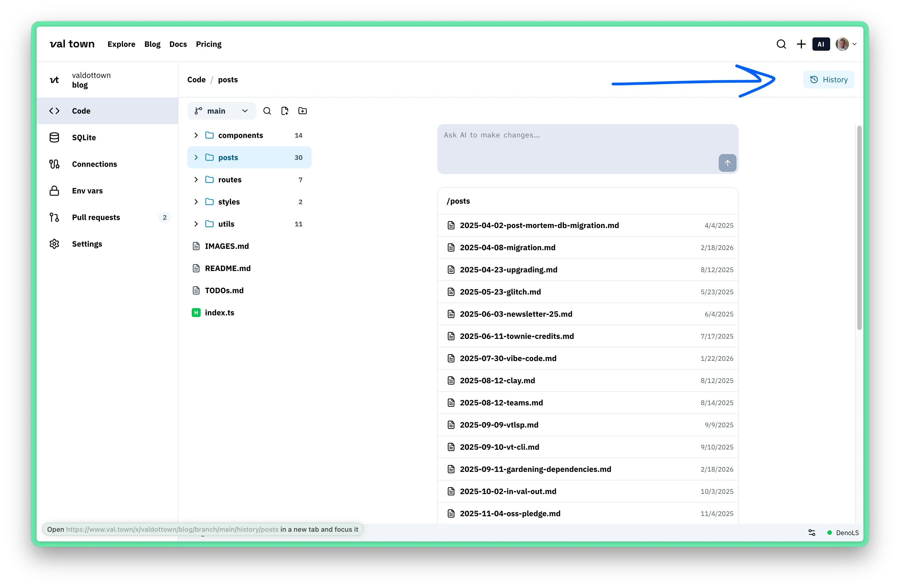Focus the Ask AI to make changes field
Image resolution: width=900 pixels, height=588 pixels.
click(x=588, y=149)
